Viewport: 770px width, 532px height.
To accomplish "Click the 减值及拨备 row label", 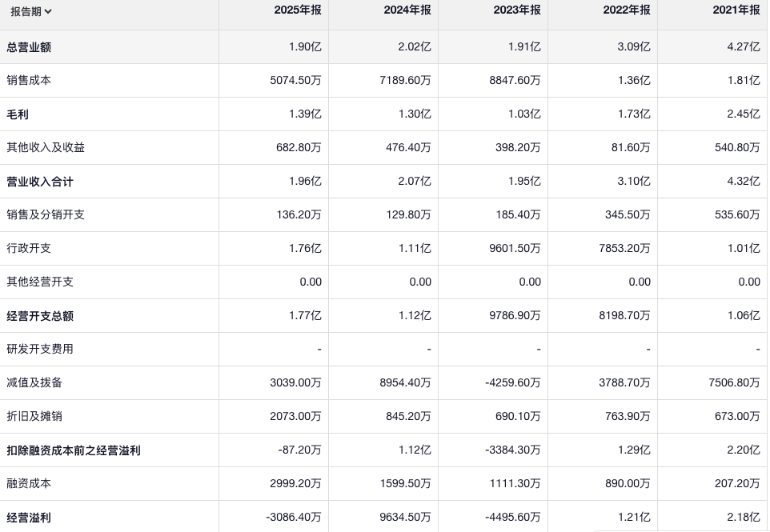I will (x=34, y=383).
